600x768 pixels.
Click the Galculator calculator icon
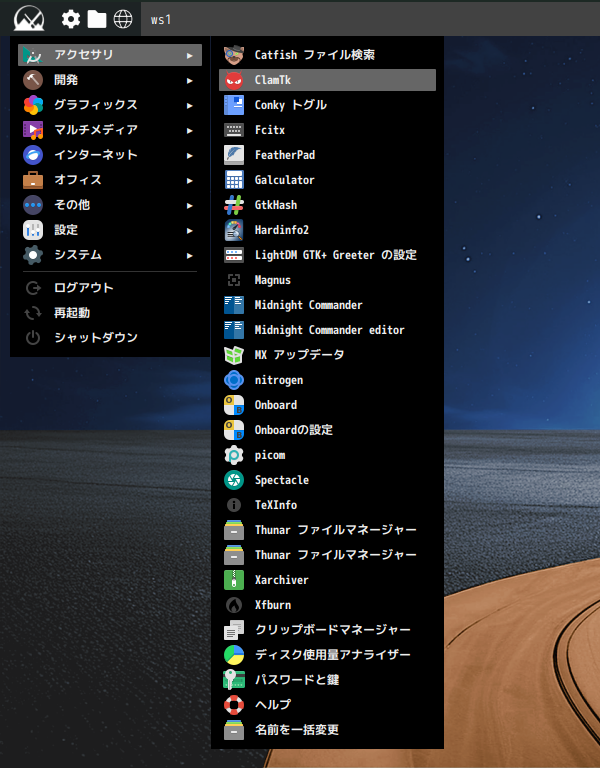[x=234, y=180]
